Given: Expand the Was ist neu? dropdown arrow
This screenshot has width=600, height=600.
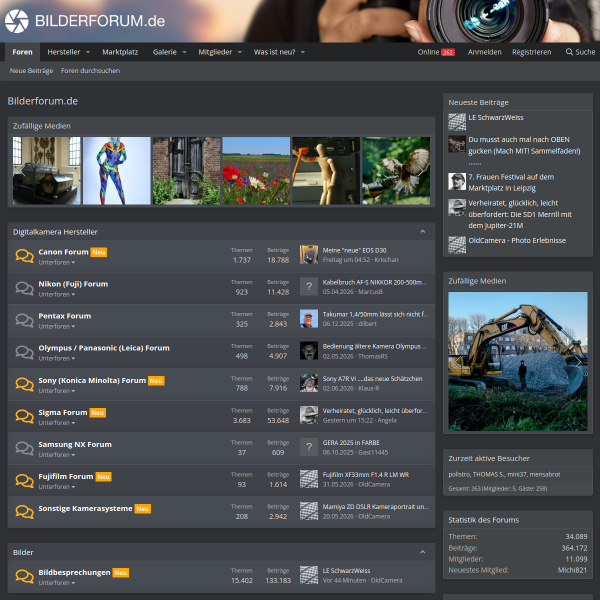Looking at the screenshot, I should 303,52.
